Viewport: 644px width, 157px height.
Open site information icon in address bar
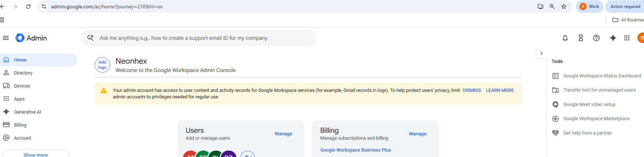pyautogui.click(x=44, y=7)
